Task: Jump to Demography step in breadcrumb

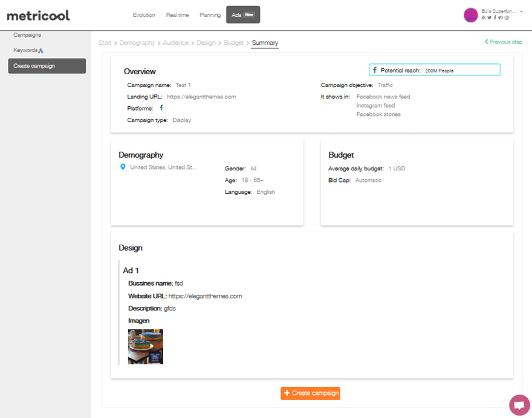Action: 137,43
